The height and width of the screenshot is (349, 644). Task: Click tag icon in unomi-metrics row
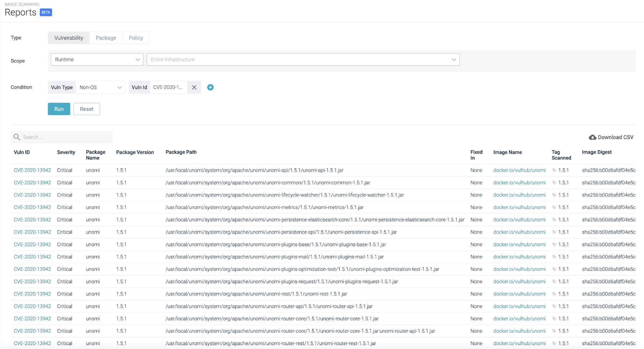point(554,207)
